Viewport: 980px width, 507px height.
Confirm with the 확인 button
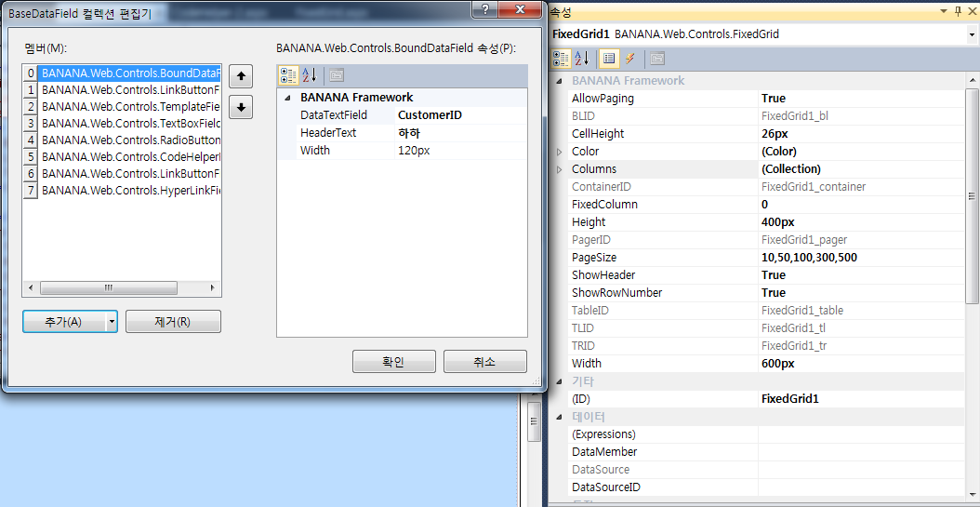pos(393,362)
